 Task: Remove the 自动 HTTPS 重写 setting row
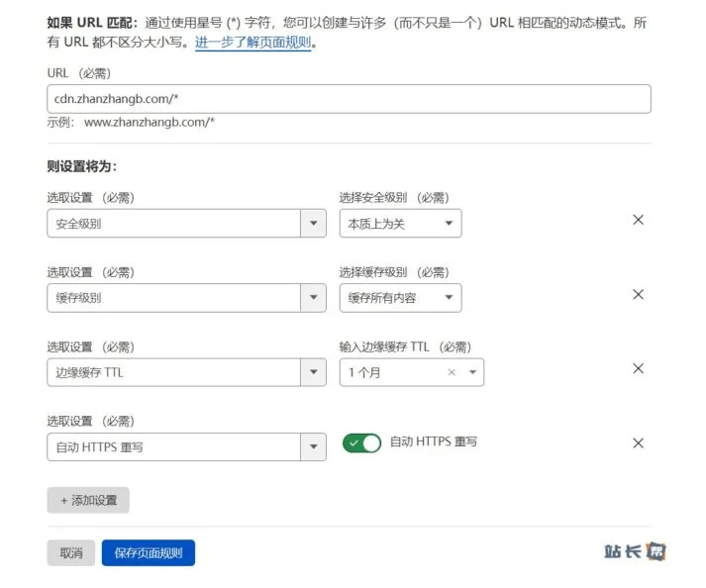point(638,443)
